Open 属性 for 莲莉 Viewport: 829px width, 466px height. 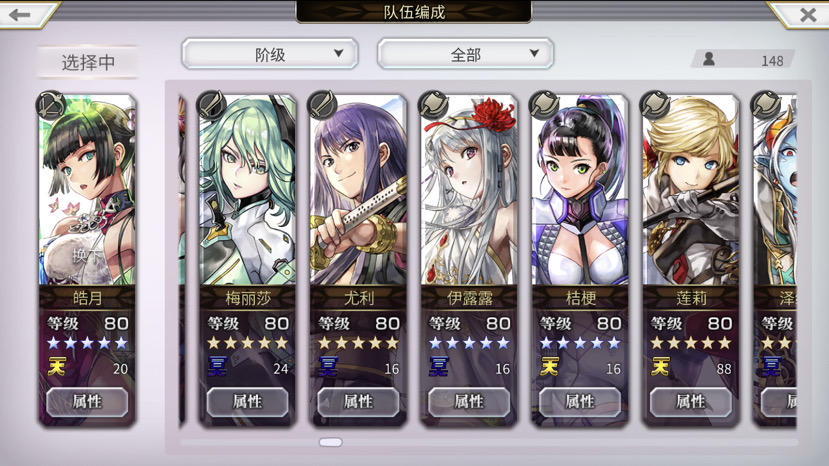pos(690,402)
